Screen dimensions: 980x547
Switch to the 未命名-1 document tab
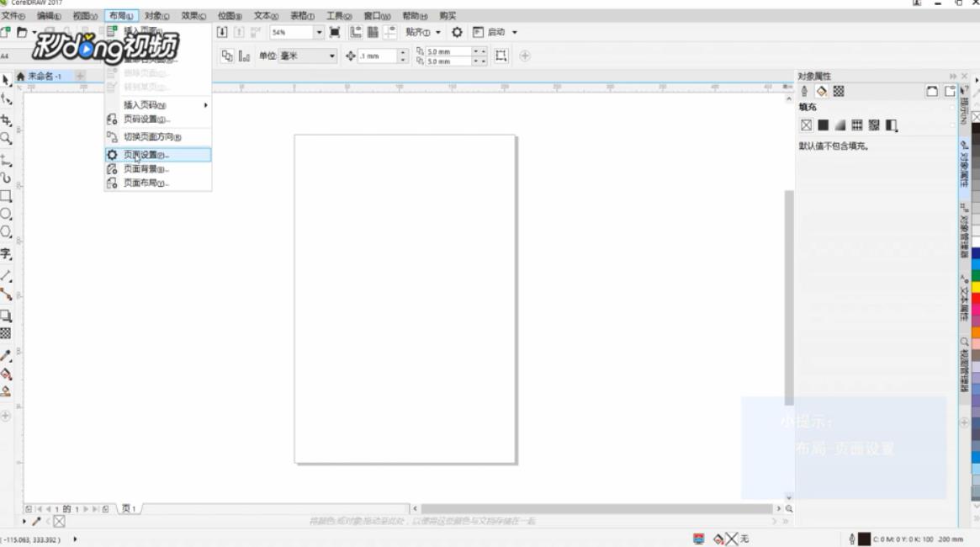[45, 77]
